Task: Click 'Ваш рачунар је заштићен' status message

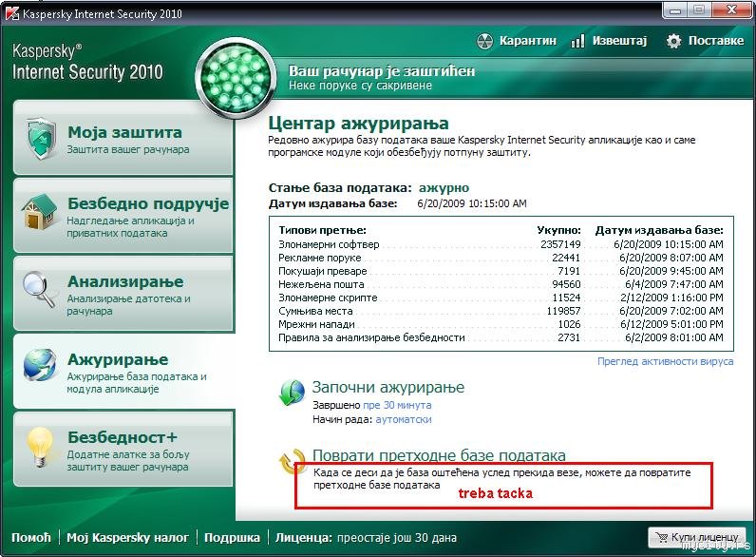Action: (382, 71)
